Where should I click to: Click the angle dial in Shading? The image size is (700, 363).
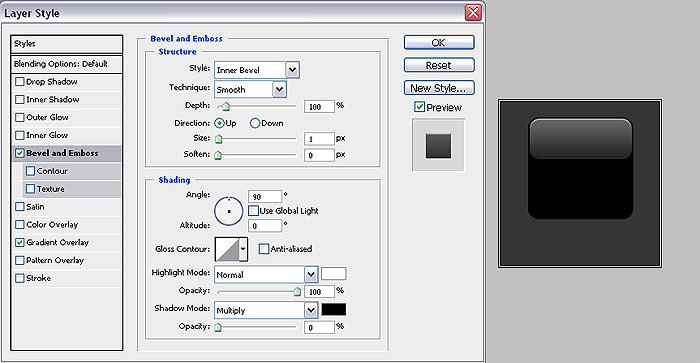[229, 211]
